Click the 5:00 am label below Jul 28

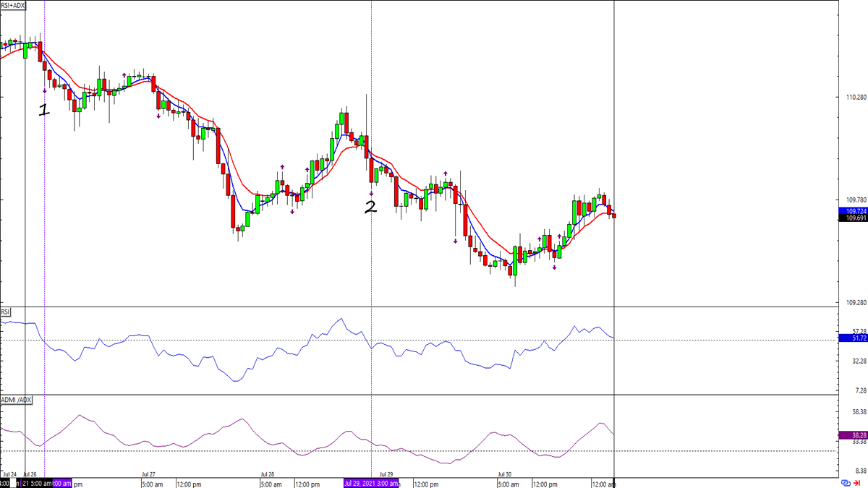point(271,484)
